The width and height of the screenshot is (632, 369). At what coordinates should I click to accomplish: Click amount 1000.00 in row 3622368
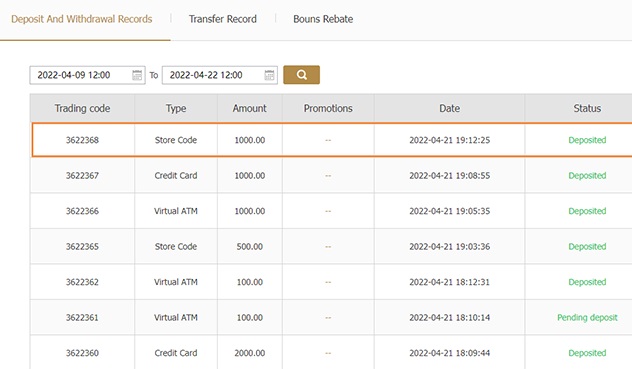tap(249, 140)
